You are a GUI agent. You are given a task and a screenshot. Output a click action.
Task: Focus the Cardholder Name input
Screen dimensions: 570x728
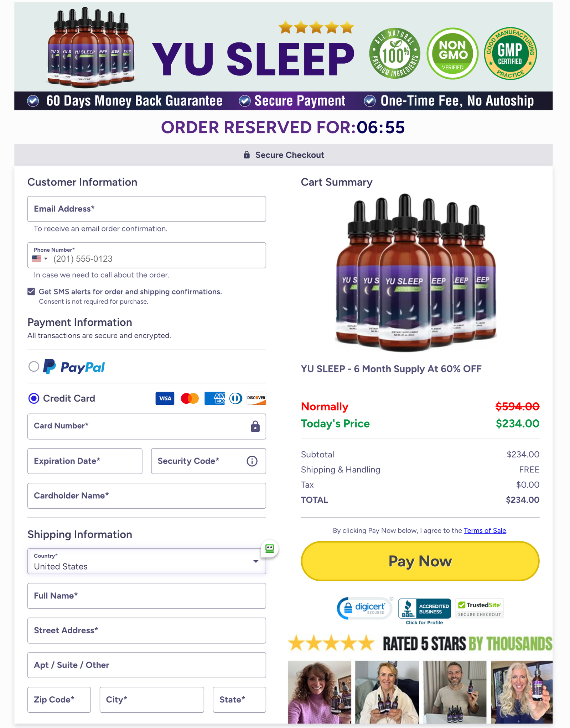pos(147,496)
